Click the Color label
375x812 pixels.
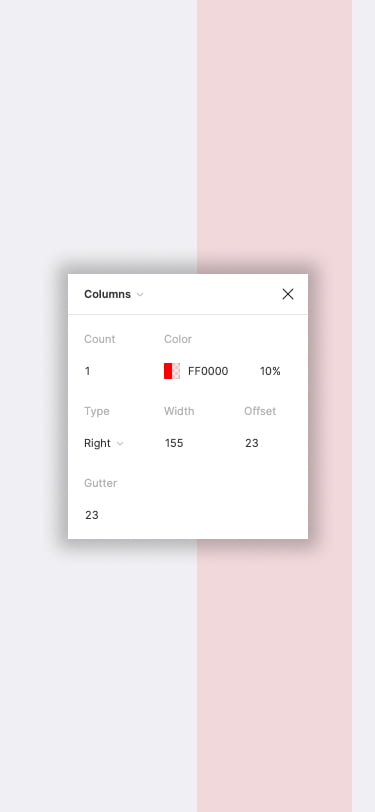click(178, 339)
